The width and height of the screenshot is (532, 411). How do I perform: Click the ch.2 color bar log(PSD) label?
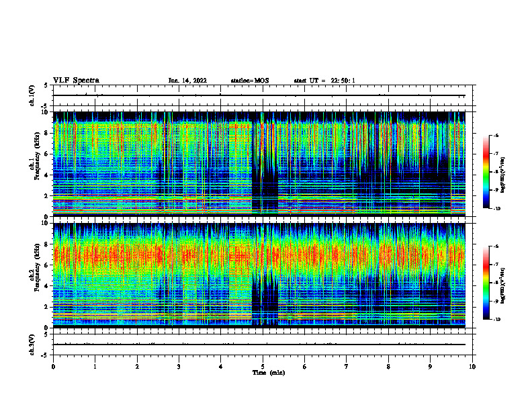point(503,286)
